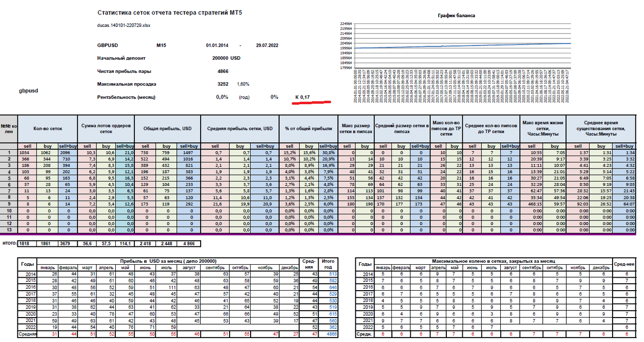
Task: Click the cell with value 2096
Action: coord(67,152)
